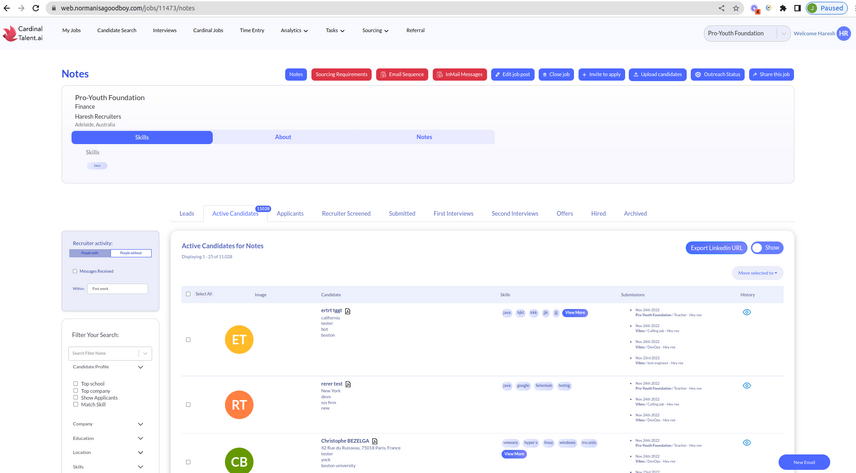Check the Select All checkbox
The image size is (856, 473).
tap(188, 294)
